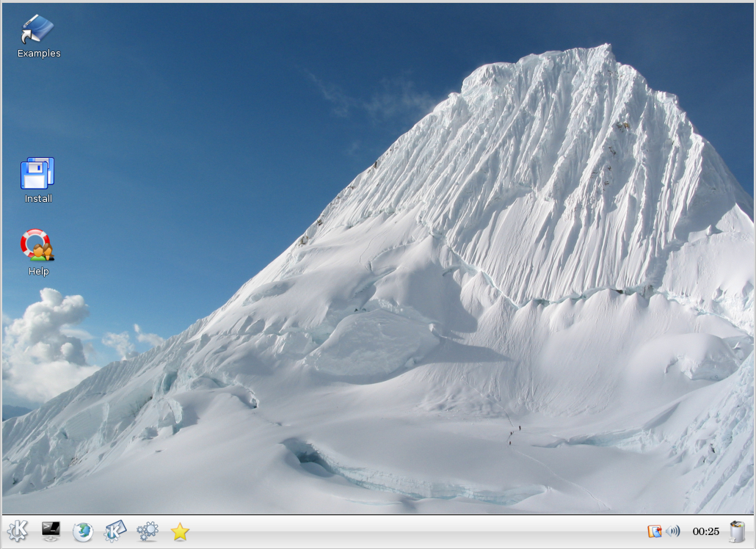The width and height of the screenshot is (756, 549).
Task: Open System Settings gears icon
Action: [148, 531]
